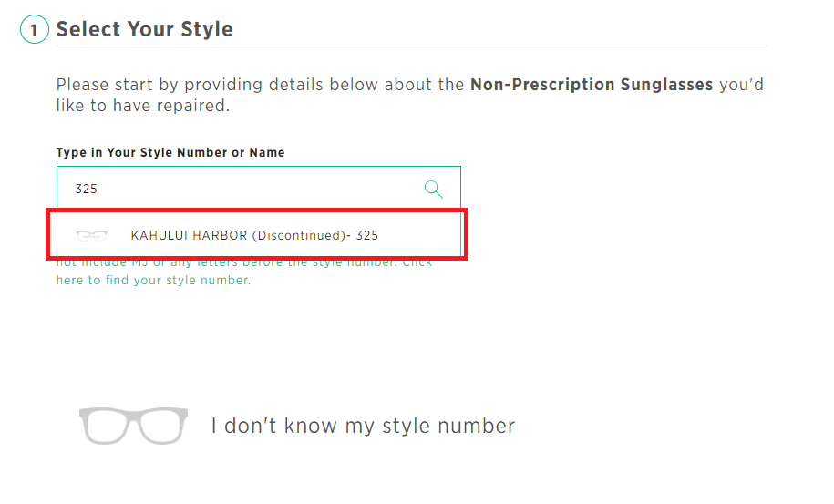Click the 'KAHULUI HARBOR' name in the autocomplete list
This screenshot has width=834, height=504.
tap(189, 235)
